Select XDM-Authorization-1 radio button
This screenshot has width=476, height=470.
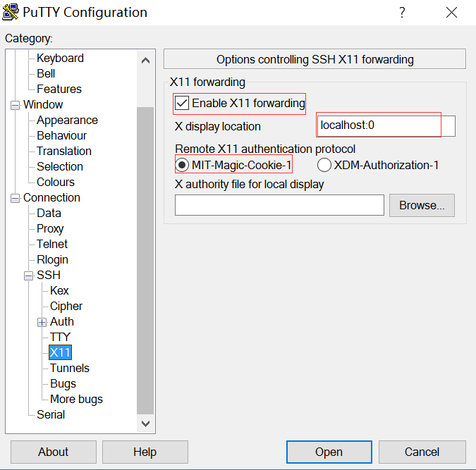tap(324, 166)
